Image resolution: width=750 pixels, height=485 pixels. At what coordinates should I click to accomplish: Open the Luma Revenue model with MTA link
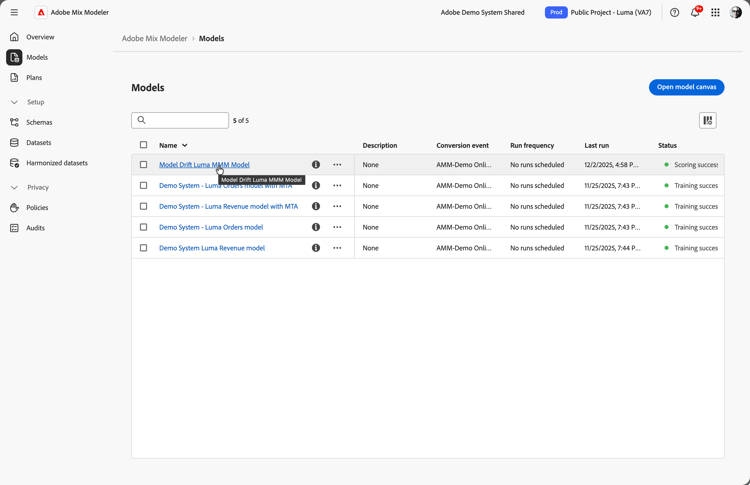(228, 206)
